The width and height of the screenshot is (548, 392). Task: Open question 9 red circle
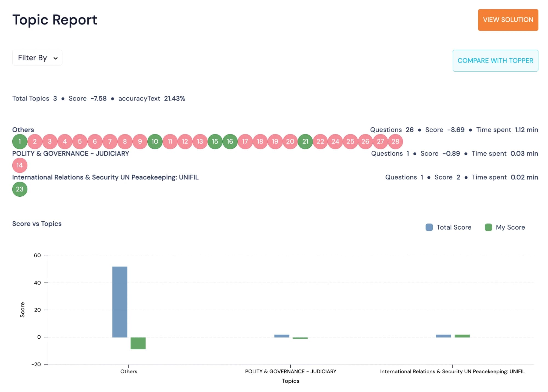click(140, 141)
